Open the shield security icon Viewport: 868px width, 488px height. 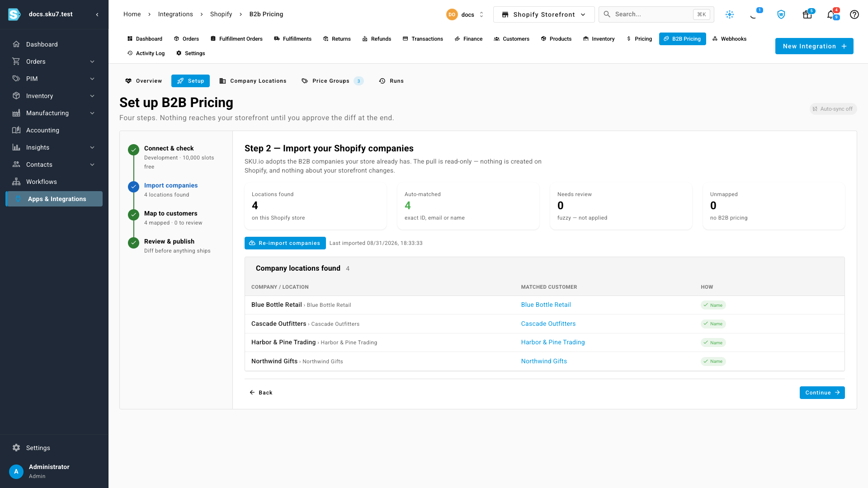[781, 14]
